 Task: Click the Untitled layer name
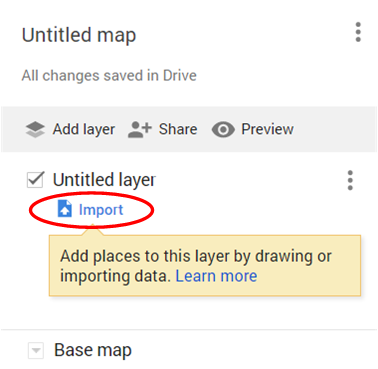click(104, 180)
